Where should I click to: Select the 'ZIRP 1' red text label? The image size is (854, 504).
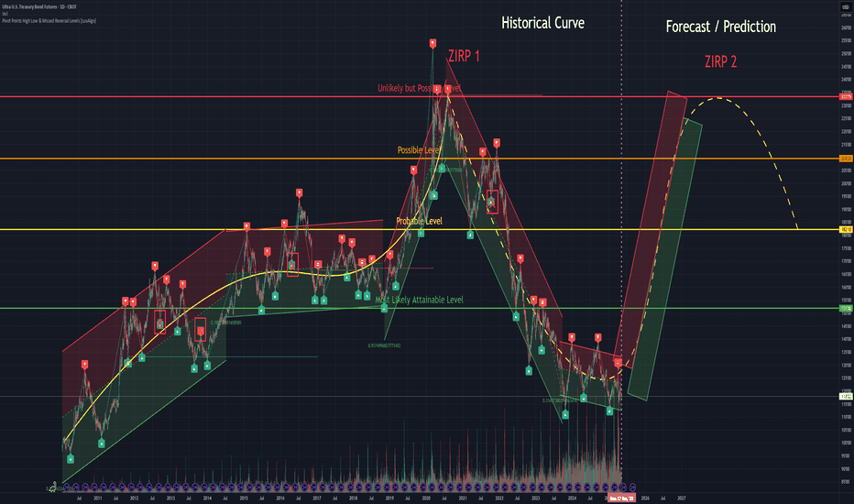[x=464, y=56]
